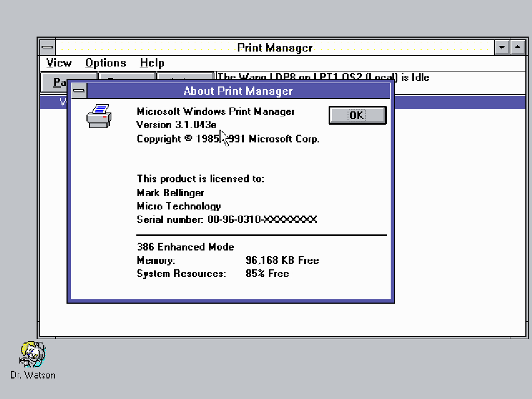The height and width of the screenshot is (399, 532).
Task: Click the '85% Free' system resources value
Action: pos(267,274)
